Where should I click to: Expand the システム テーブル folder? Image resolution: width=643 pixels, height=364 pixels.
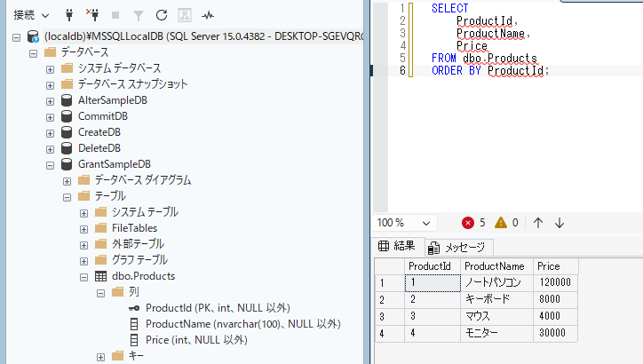[84, 214]
